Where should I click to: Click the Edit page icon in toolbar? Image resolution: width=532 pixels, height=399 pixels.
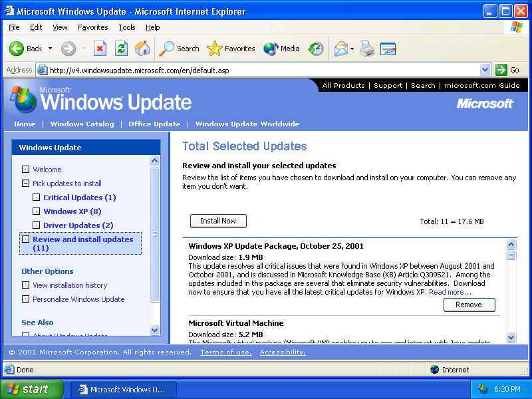[388, 49]
